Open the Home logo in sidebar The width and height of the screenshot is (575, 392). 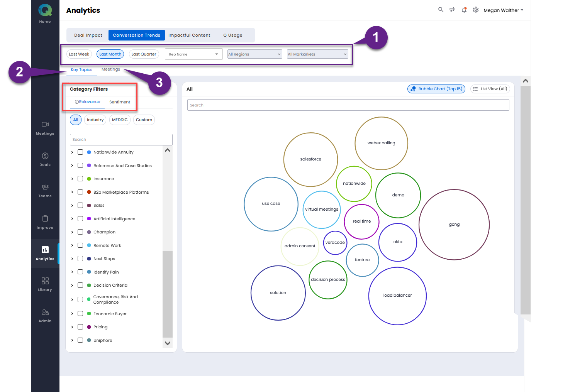coord(45,11)
